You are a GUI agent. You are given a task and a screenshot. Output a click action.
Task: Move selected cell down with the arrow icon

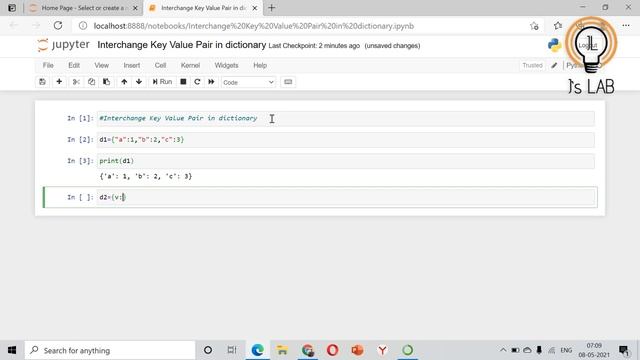[139, 82]
